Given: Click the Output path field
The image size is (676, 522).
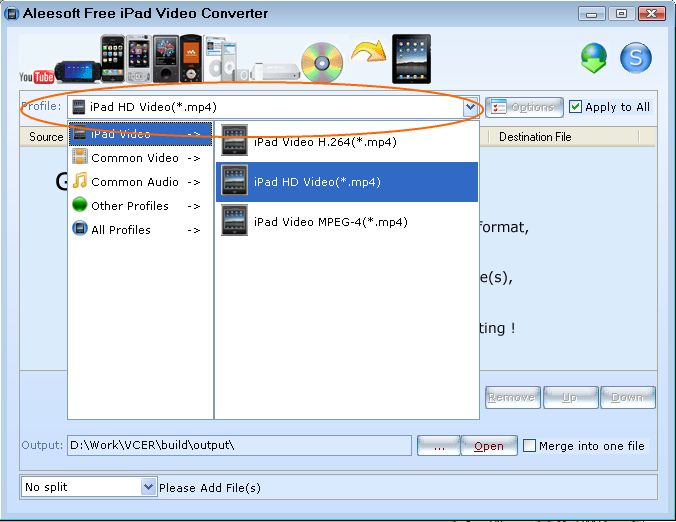Looking at the screenshot, I should (239, 445).
